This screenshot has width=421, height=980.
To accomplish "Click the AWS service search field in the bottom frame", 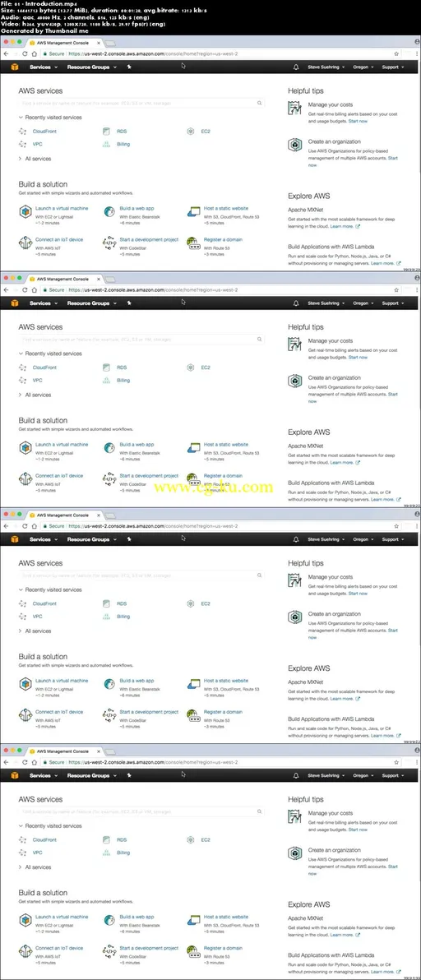I will pos(141,811).
